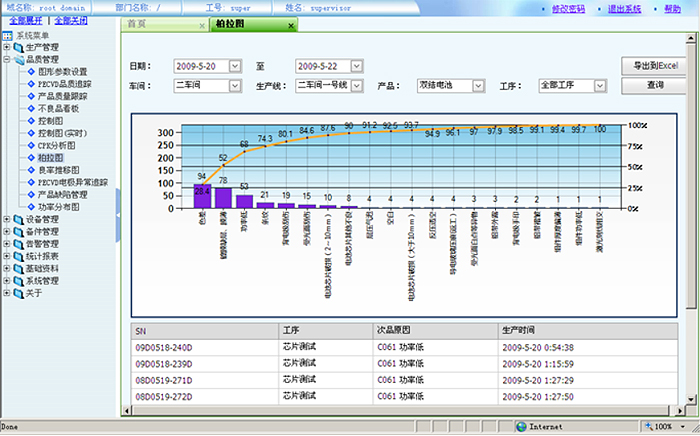Click the 生产时间 column header

[588, 331]
